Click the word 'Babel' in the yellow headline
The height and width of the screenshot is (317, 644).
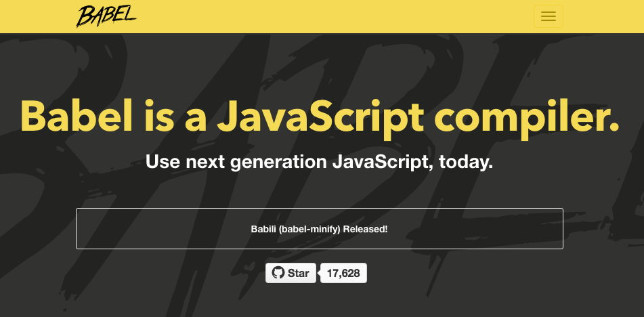coord(77,117)
